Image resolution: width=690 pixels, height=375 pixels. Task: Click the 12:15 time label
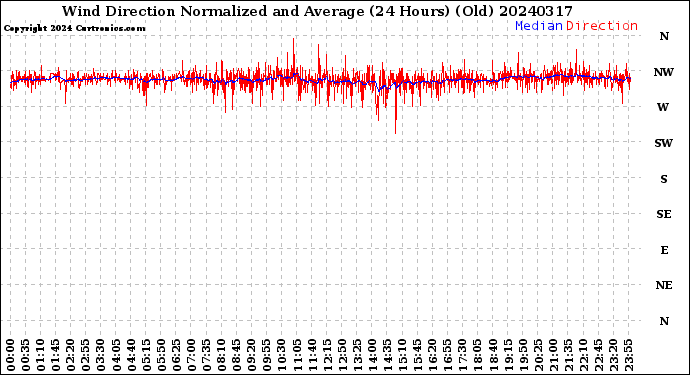pyautogui.click(x=327, y=355)
